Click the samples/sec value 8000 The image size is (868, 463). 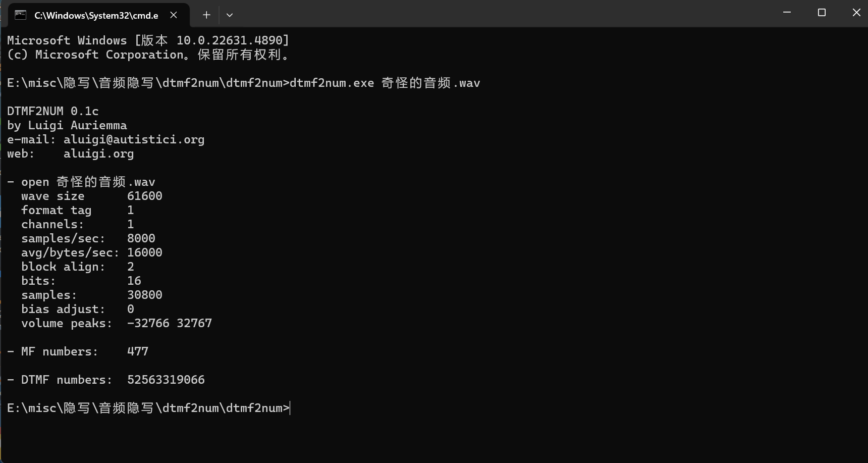coord(141,238)
